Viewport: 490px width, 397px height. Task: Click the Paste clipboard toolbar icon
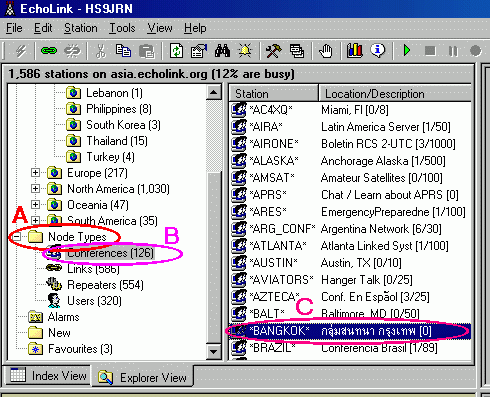(147, 51)
